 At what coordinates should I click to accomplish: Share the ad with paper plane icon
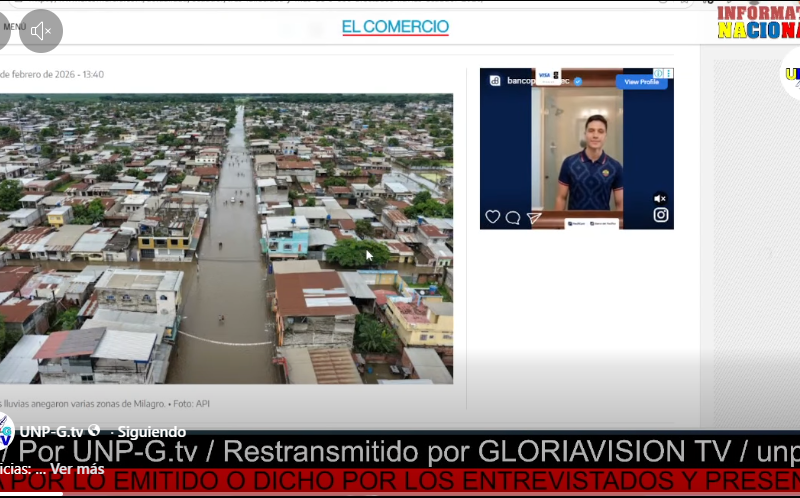(534, 217)
